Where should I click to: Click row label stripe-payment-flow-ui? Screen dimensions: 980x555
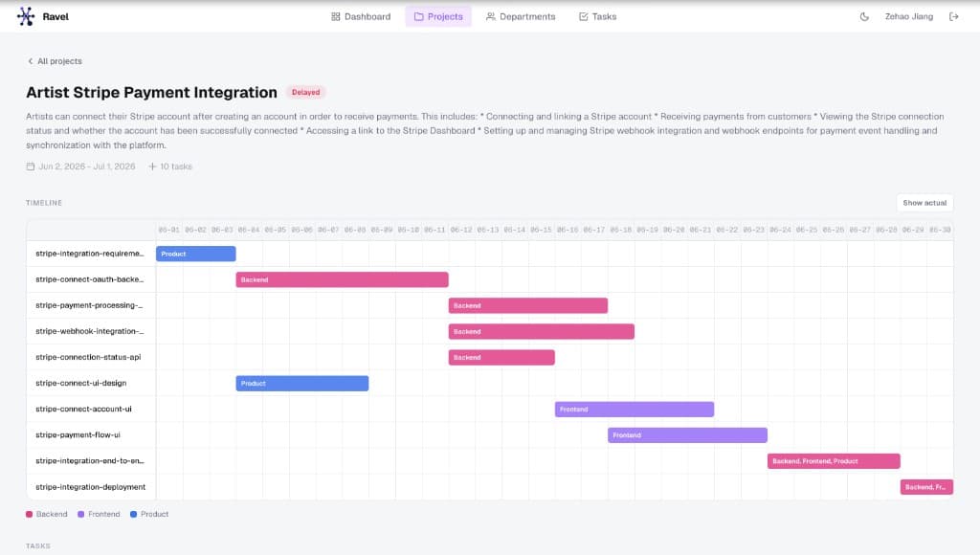click(78, 435)
